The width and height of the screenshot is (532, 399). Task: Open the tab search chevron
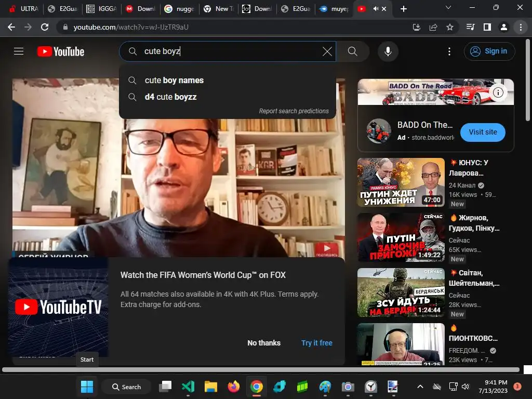click(x=448, y=7)
